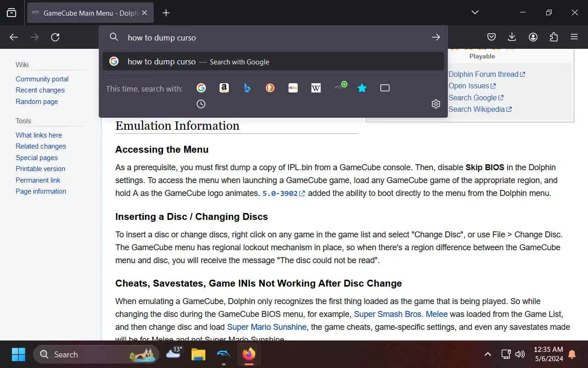This screenshot has width=588, height=368.
Task: Open clock showing 12:35 AM
Action: [548, 354]
